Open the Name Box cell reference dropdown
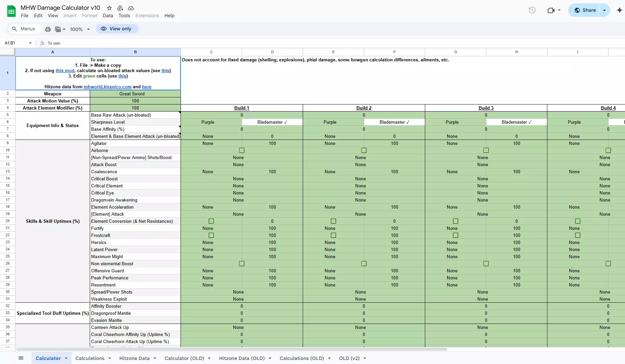The height and width of the screenshot is (364, 625). [x=30, y=43]
